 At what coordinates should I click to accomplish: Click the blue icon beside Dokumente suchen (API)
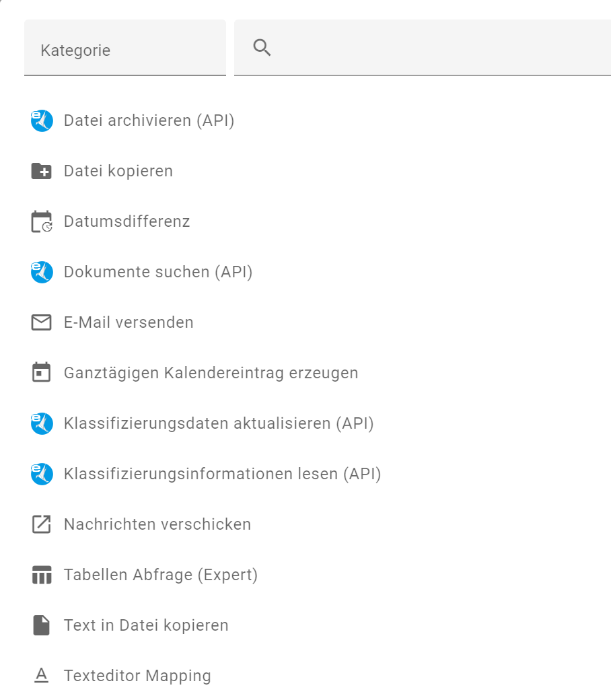[42, 272]
